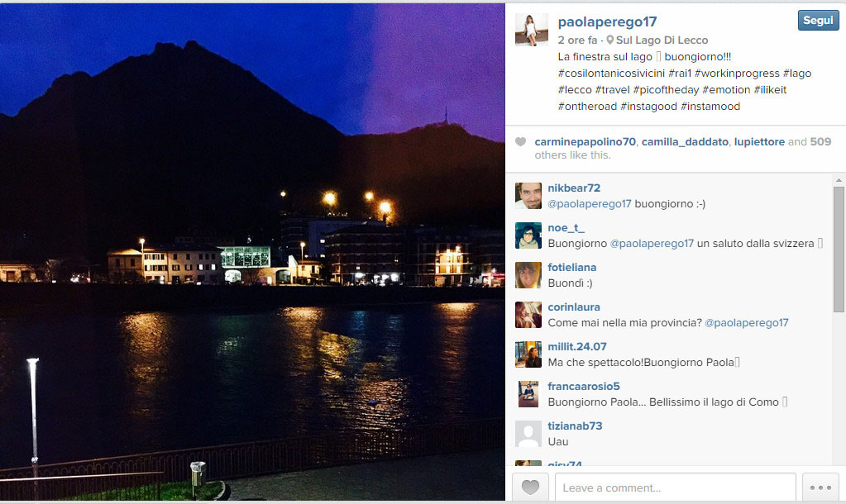The image size is (846, 504).
Task: Follow the account with Segui button
Action: point(818,21)
